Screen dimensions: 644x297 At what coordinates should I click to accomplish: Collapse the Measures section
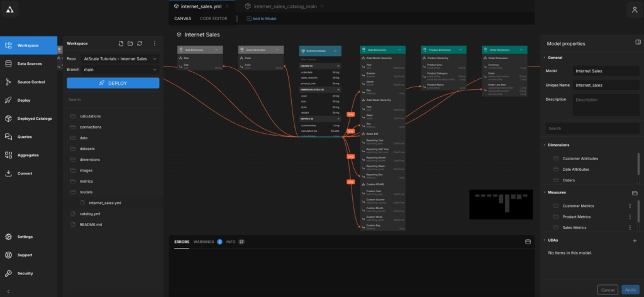point(544,193)
